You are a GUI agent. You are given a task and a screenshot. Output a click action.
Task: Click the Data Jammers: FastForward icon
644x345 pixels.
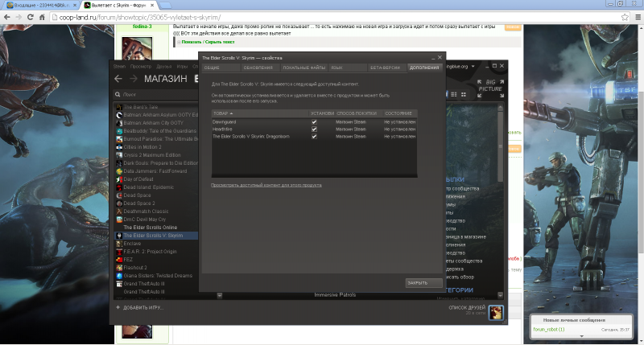tap(119, 171)
